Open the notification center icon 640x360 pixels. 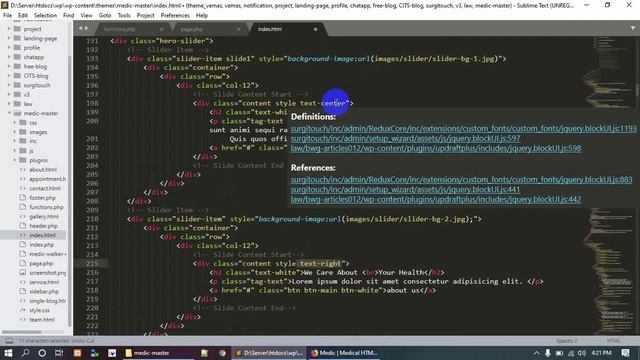[626, 353]
